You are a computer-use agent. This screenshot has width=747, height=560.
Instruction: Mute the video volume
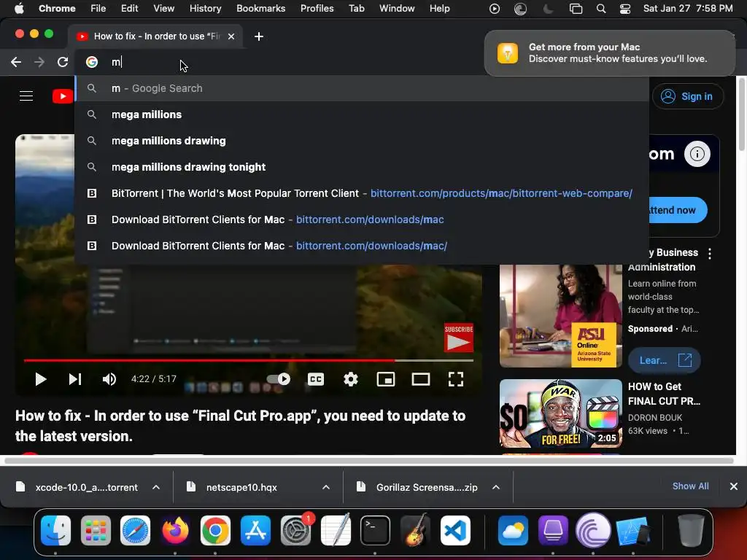[109, 379]
